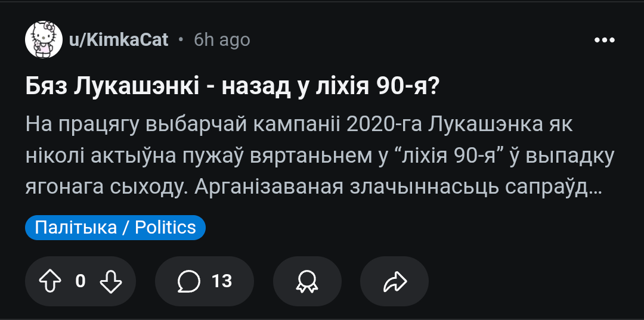Image resolution: width=644 pixels, height=320 pixels.
Task: Click the word "Politics" in the blue flair
Action: [x=165, y=228]
